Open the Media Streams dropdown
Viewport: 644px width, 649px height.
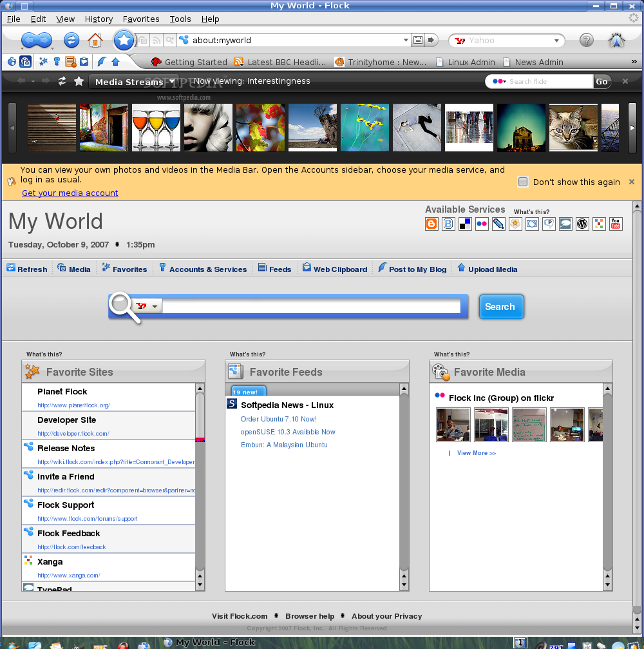pyautogui.click(x=135, y=82)
